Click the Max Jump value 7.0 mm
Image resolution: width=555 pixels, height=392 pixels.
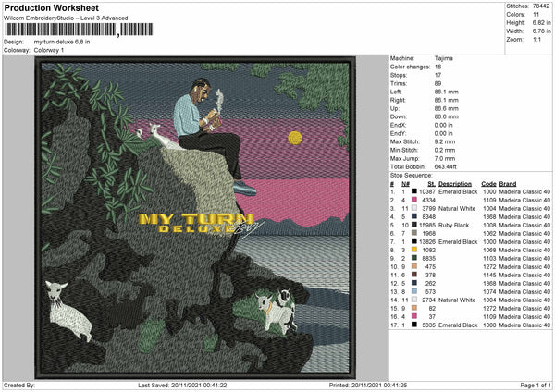(x=445, y=158)
